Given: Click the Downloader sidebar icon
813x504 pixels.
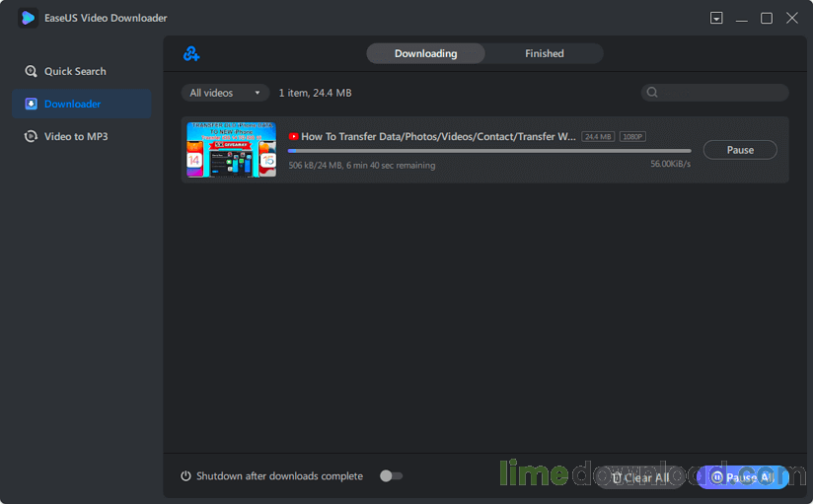Looking at the screenshot, I should click(32, 104).
